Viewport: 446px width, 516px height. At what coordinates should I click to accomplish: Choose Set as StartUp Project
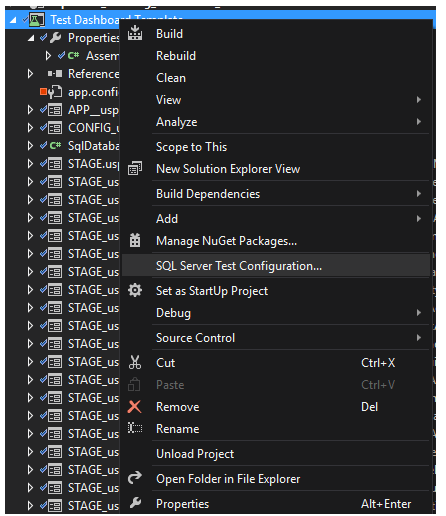(x=276, y=291)
